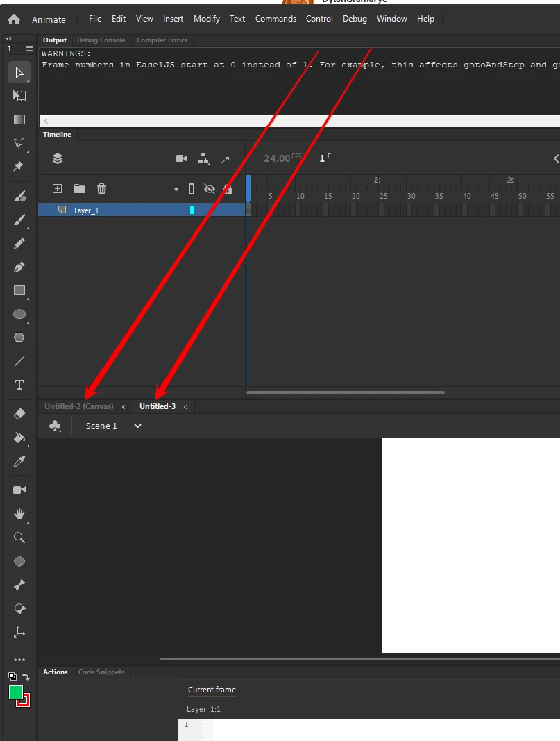The width and height of the screenshot is (560, 741).
Task: Select the Gradient Transform tool
Action: pos(19,119)
